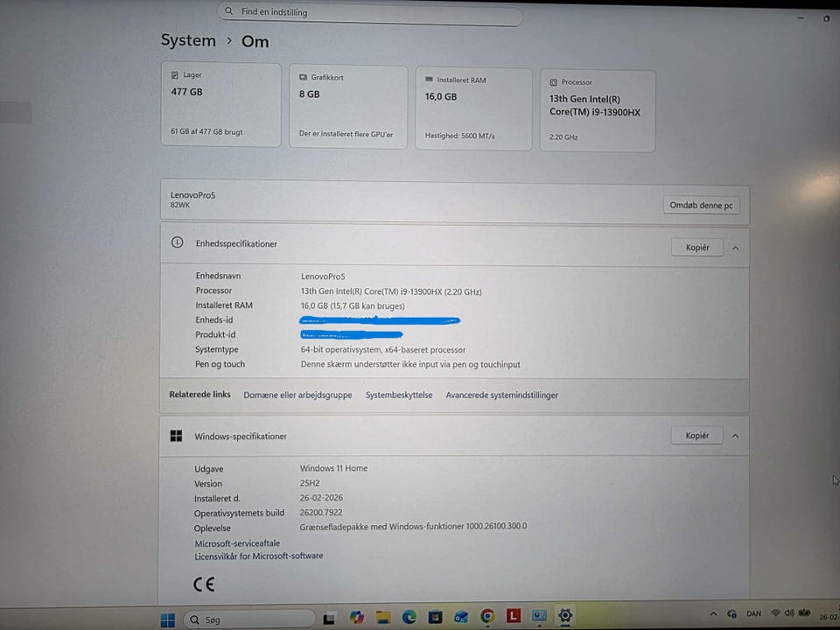Select the model code '82WK'
This screenshot has width=840, height=630.
180,205
